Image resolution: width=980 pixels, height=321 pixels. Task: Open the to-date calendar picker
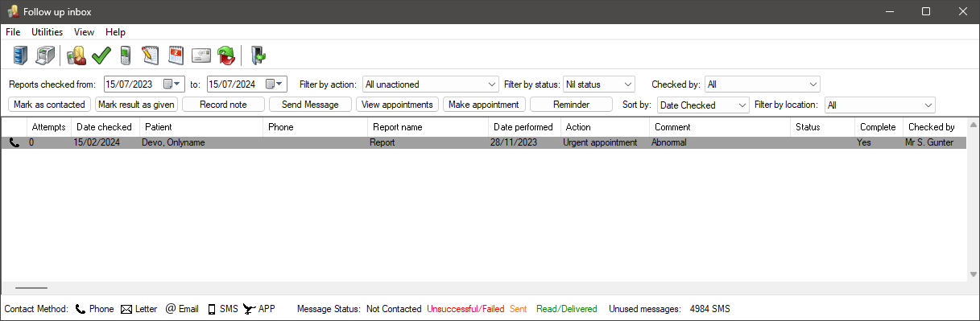click(275, 84)
